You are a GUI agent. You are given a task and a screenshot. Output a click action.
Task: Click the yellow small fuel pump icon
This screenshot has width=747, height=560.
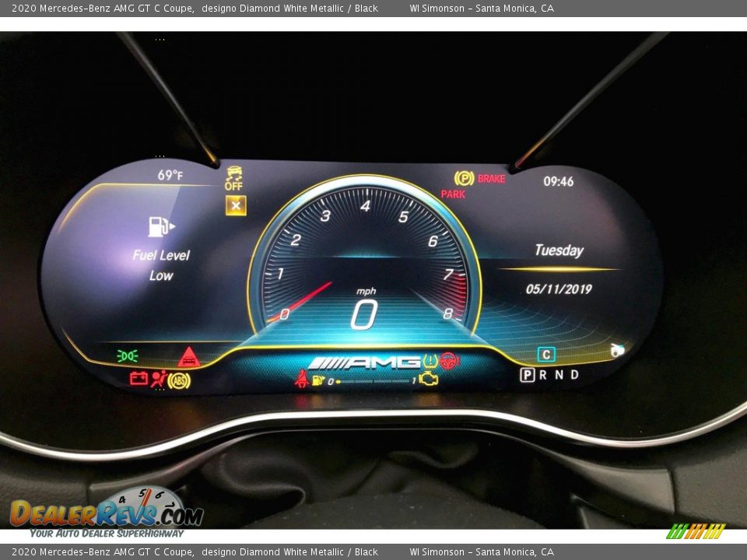317,380
